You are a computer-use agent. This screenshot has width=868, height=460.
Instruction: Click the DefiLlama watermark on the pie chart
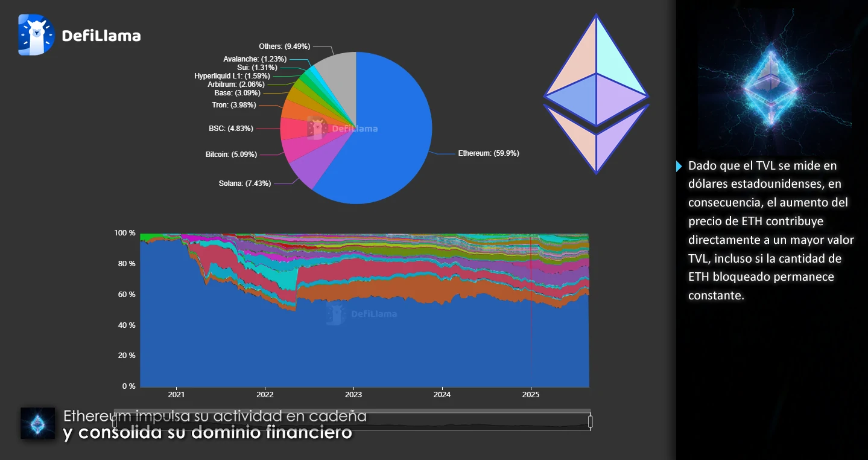point(342,128)
